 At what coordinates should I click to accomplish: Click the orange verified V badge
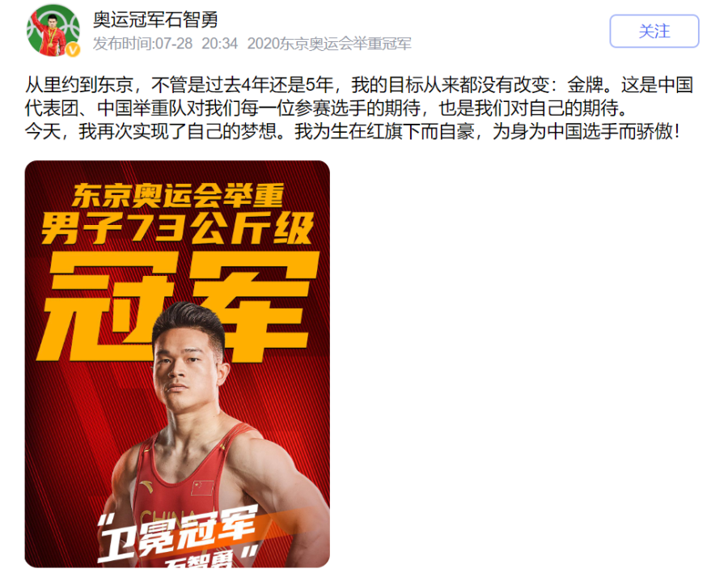click(73, 49)
